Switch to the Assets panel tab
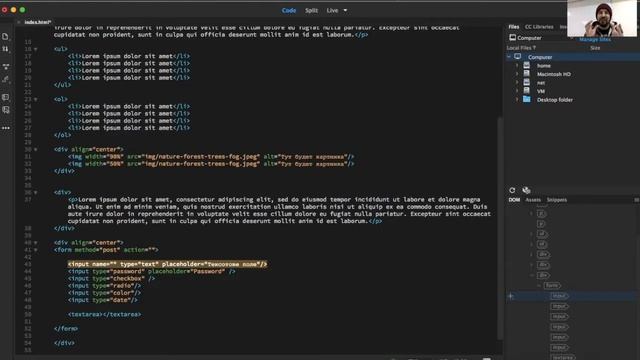This screenshot has width=640, height=360. [533, 200]
